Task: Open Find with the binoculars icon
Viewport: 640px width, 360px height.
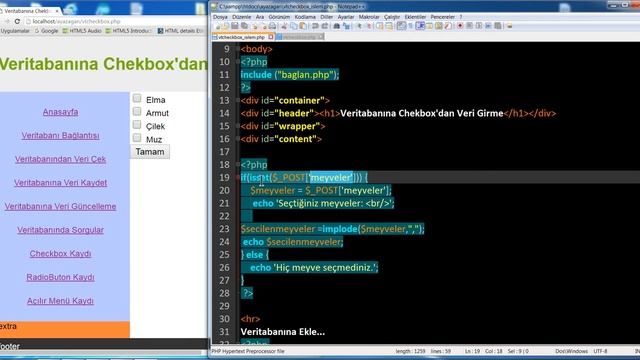Action: tap(336, 26)
